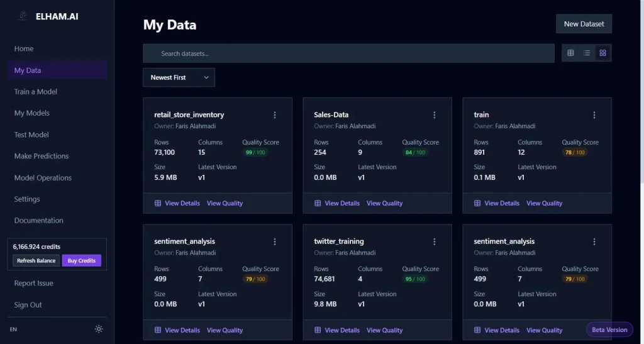Click the Refresh Balance button

36,260
